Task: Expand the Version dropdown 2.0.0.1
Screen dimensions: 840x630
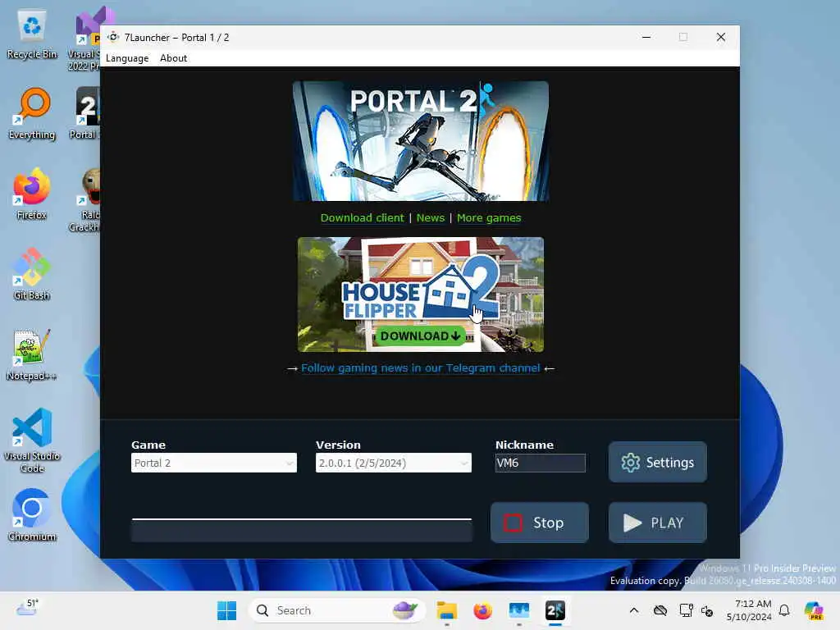Action: 393,463
